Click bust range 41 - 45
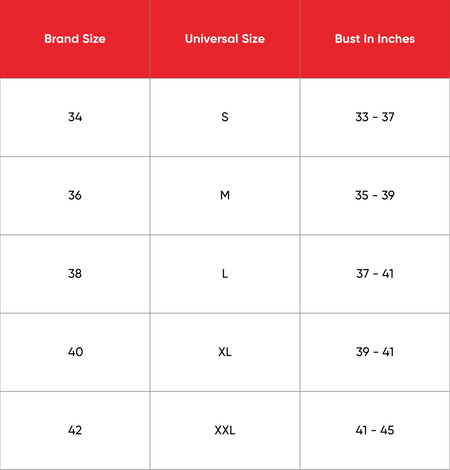This screenshot has height=470, width=450. pyautogui.click(x=375, y=430)
